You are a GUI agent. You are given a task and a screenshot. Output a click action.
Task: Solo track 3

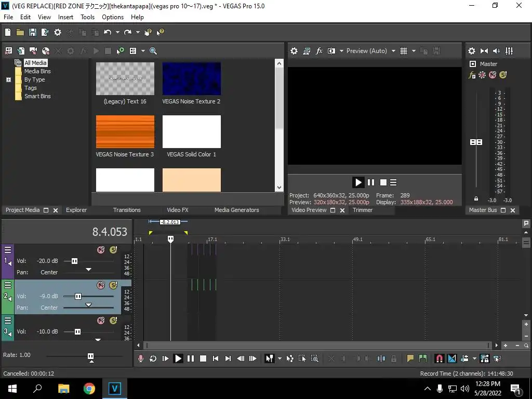pos(113,320)
